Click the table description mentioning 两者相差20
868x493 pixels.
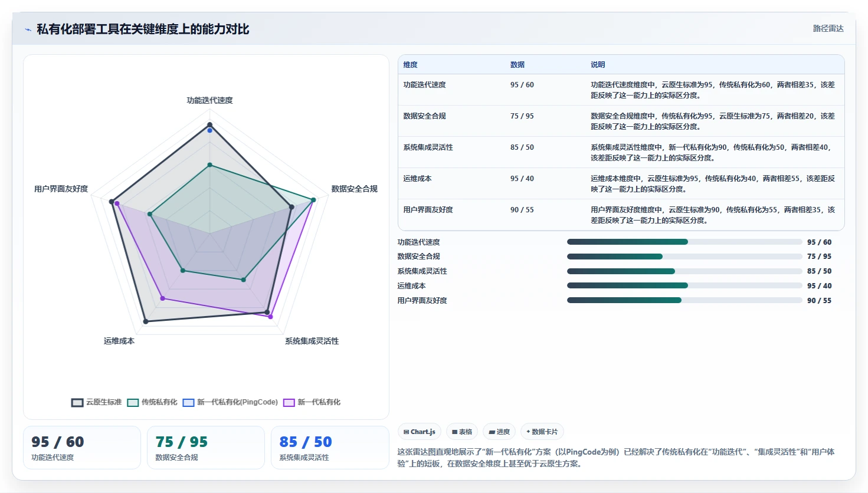tap(713, 121)
